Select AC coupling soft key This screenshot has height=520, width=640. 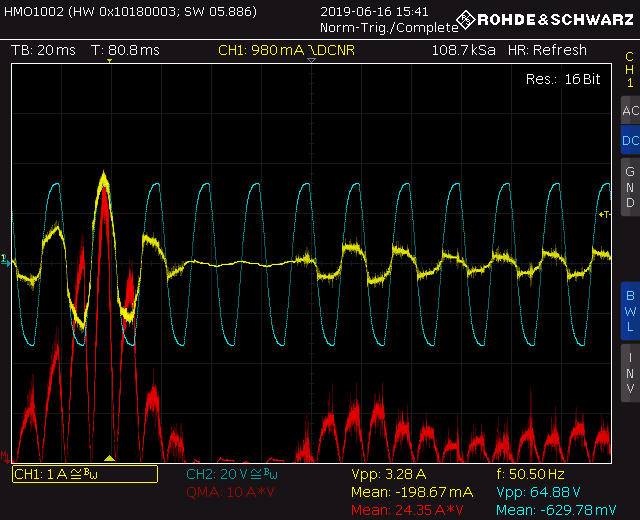point(630,110)
